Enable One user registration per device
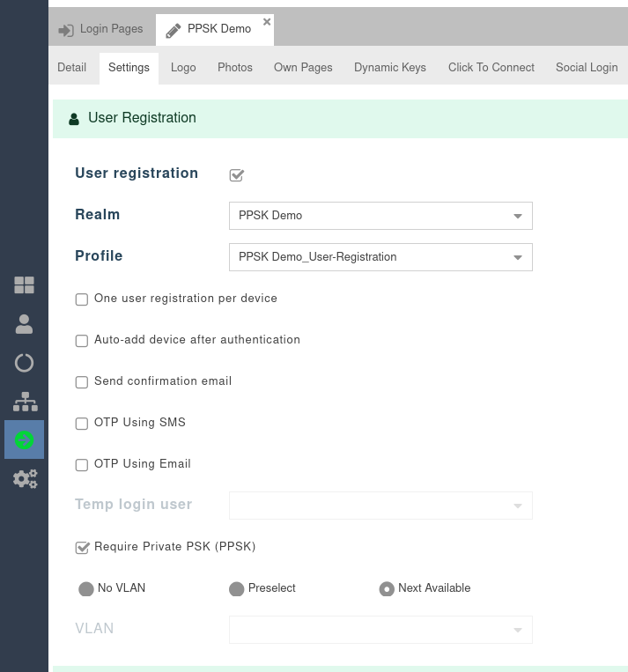 tap(82, 299)
